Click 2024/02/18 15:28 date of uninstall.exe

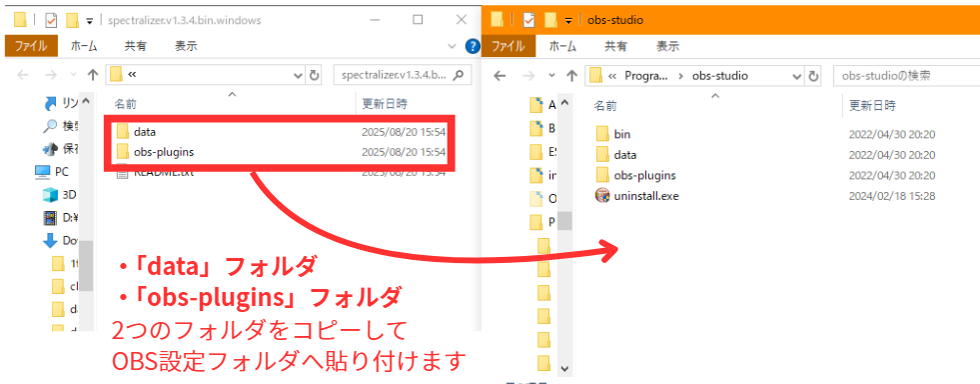[892, 196]
